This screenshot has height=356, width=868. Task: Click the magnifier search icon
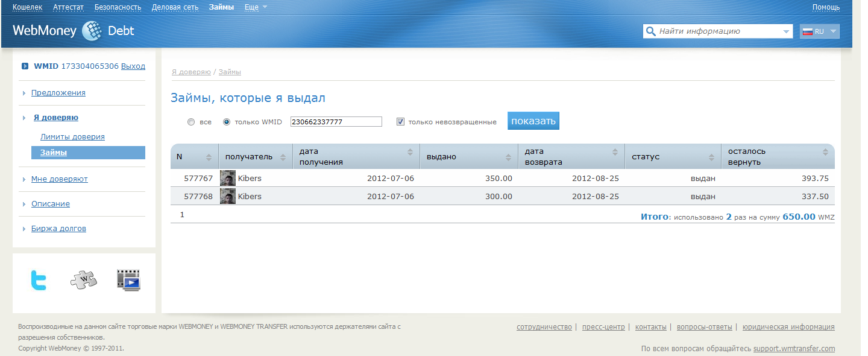(650, 31)
